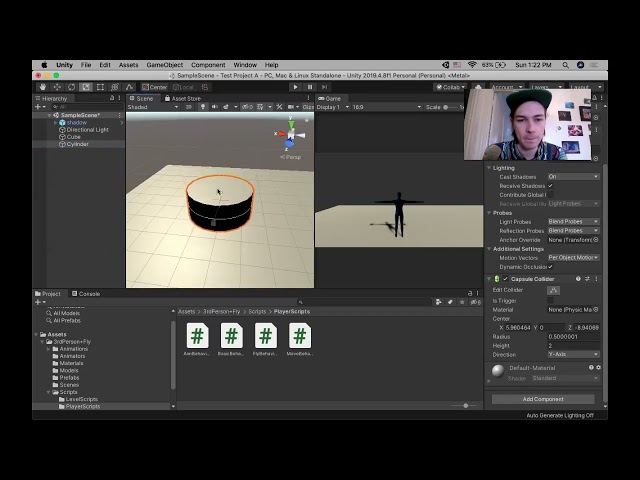The width and height of the screenshot is (640, 480).
Task: Select the Rect Transform tool
Action: 100,87
